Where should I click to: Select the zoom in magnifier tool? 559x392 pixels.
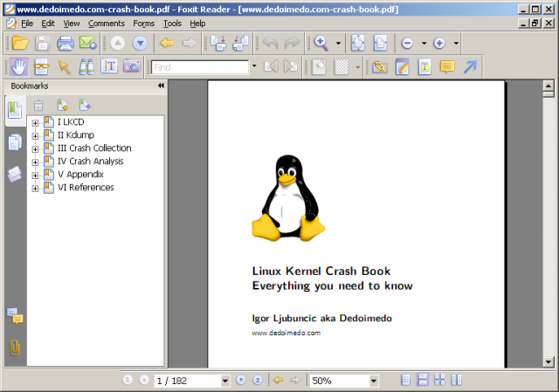pyautogui.click(x=321, y=43)
